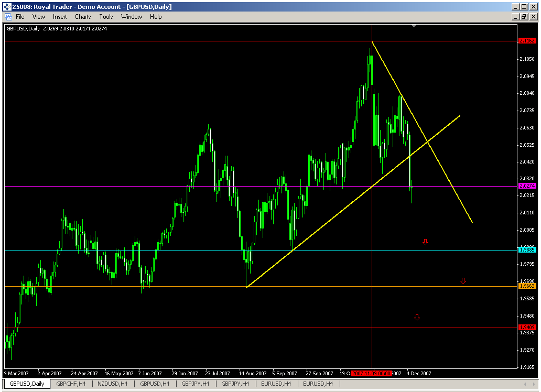Click the tab bar left scroll arrow
The height and width of the screenshot is (392, 541).
525,384
